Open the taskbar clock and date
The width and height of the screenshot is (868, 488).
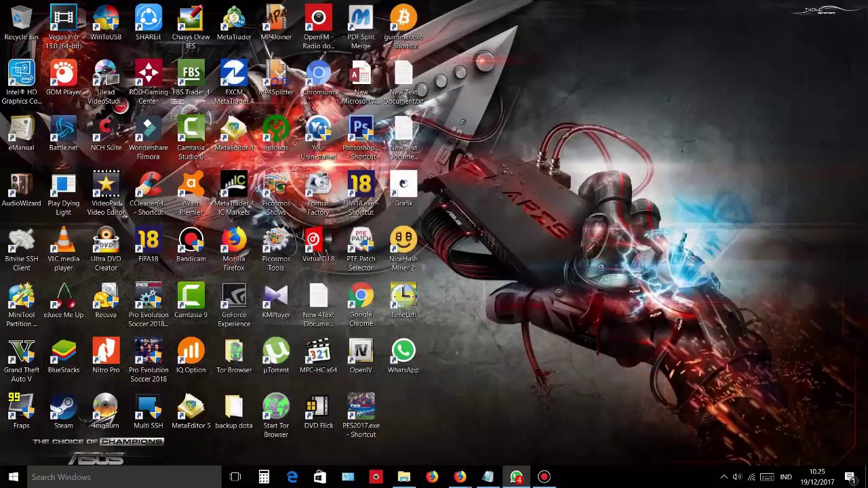coord(818,476)
